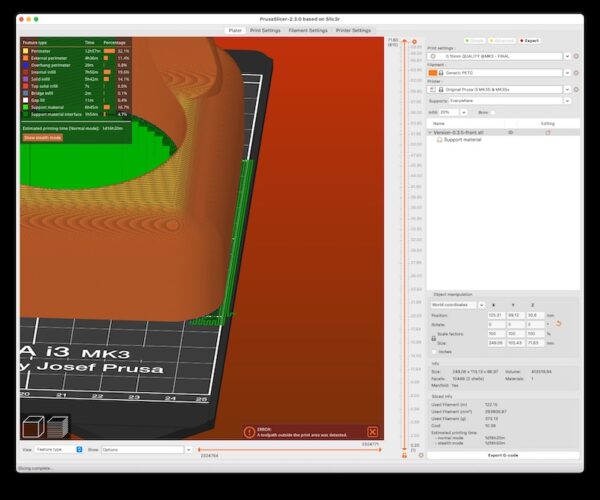Select Advanced mode radio option
The height and width of the screenshot is (500, 600).
[502, 41]
